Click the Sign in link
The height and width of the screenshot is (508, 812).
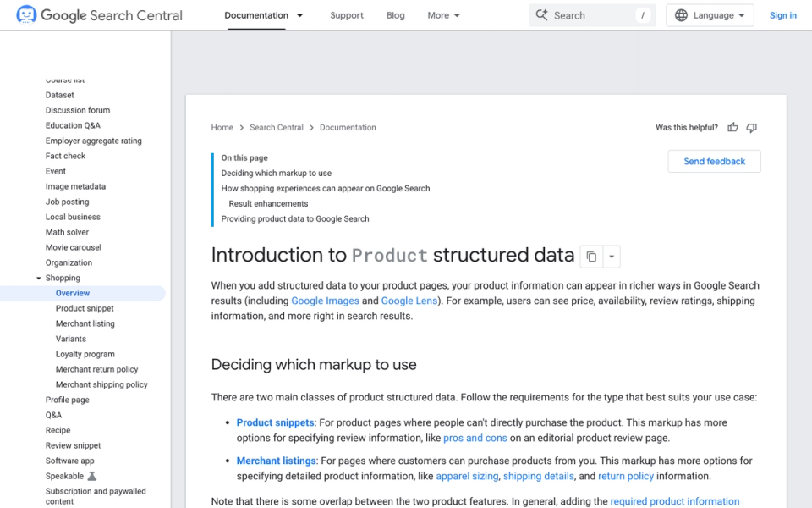(x=782, y=15)
